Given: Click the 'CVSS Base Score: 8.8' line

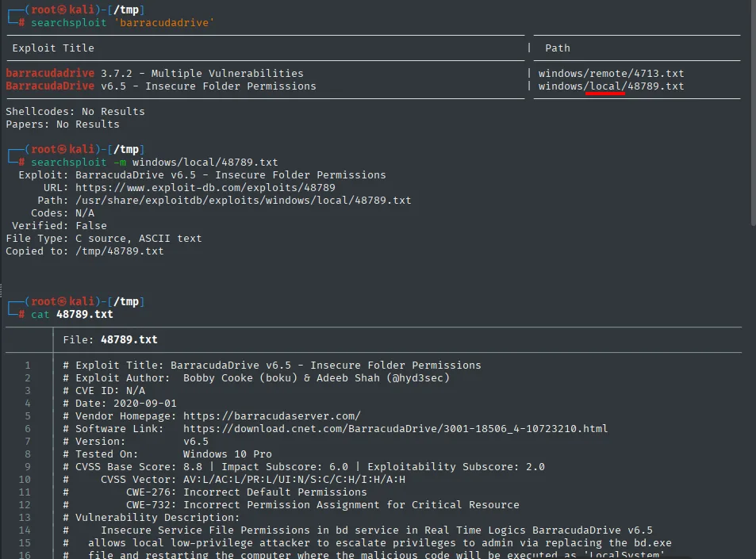Looking at the screenshot, I should pyautogui.click(x=304, y=466).
